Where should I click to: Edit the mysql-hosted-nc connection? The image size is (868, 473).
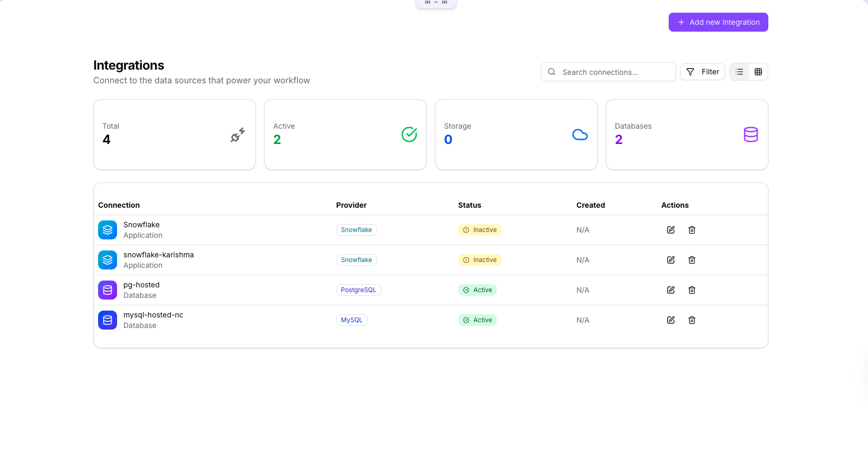[671, 320]
